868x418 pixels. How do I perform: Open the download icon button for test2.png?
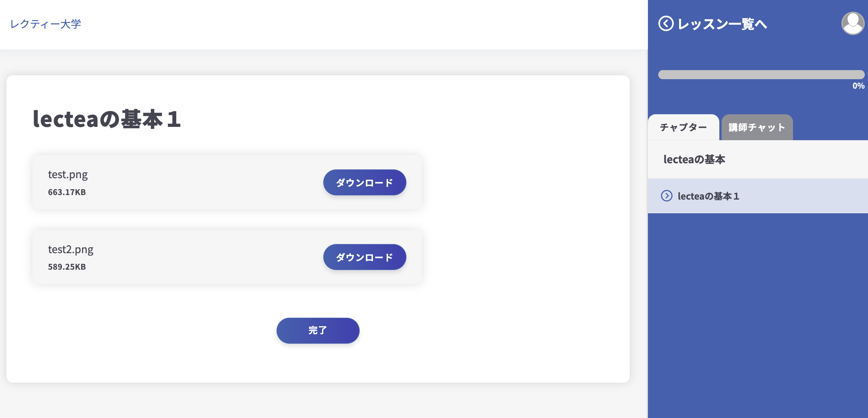365,257
